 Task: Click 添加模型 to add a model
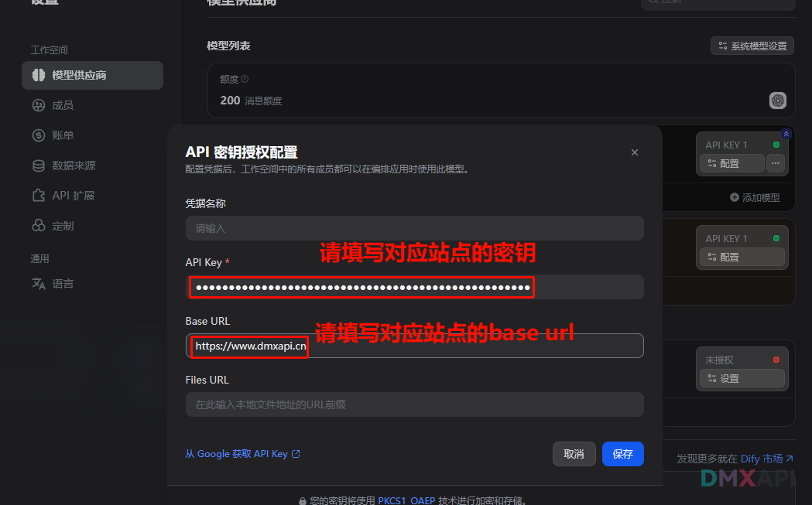pos(755,197)
